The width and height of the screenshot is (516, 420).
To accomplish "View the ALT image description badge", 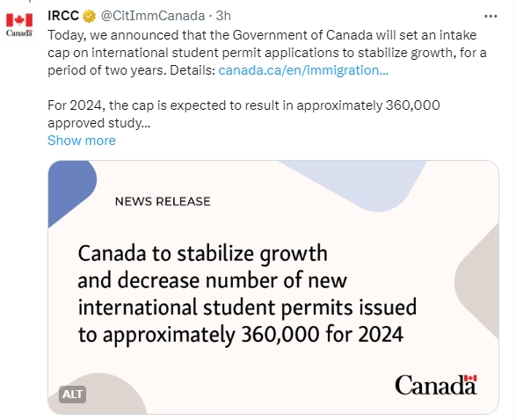I will [72, 394].
